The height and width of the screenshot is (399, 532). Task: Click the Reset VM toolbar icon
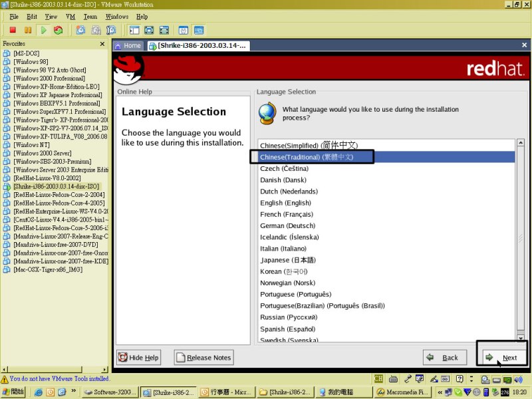pyautogui.click(x=59, y=30)
